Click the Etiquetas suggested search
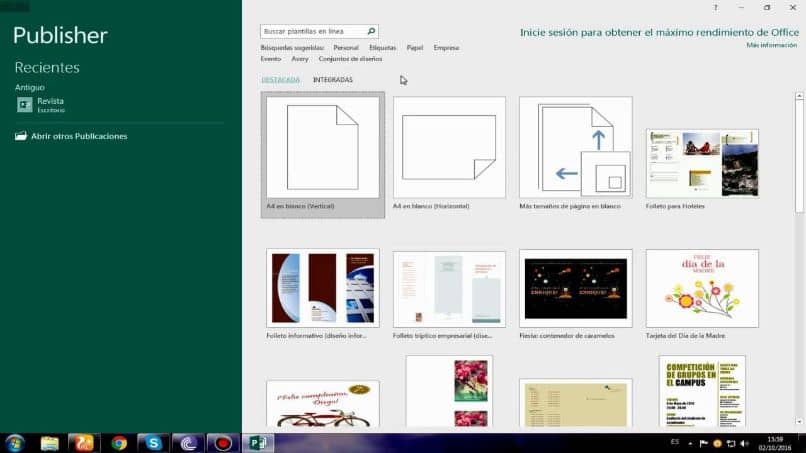Screen dimensions: 806x453 382,47
